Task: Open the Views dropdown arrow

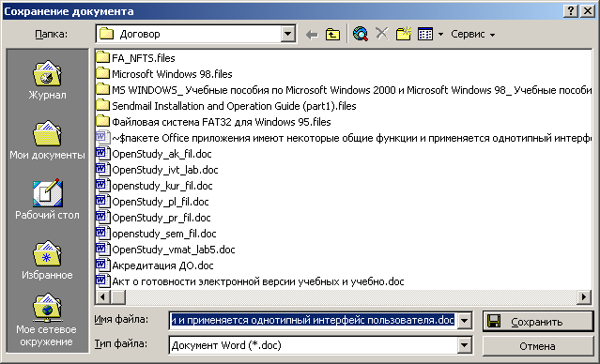Action: pos(440,35)
